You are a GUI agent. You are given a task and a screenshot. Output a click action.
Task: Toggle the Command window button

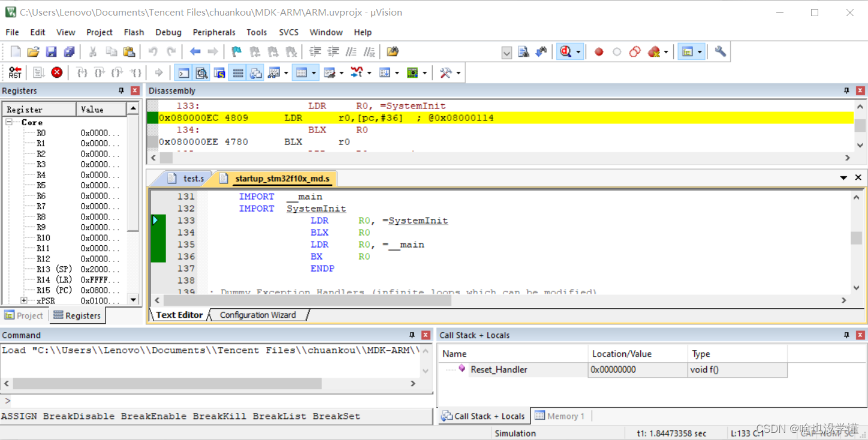pyautogui.click(x=183, y=73)
